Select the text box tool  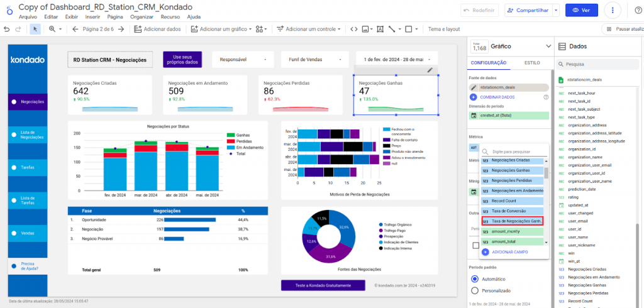click(x=379, y=29)
